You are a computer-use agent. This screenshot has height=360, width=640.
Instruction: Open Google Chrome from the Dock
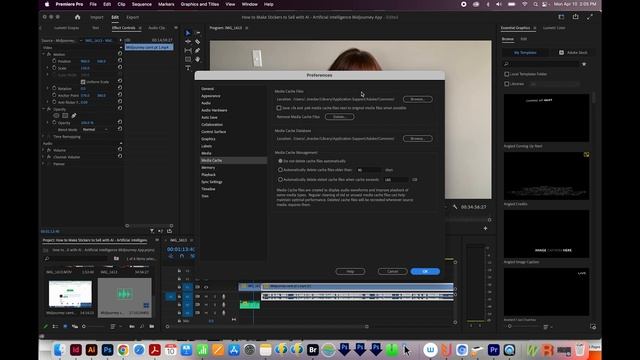click(123, 350)
